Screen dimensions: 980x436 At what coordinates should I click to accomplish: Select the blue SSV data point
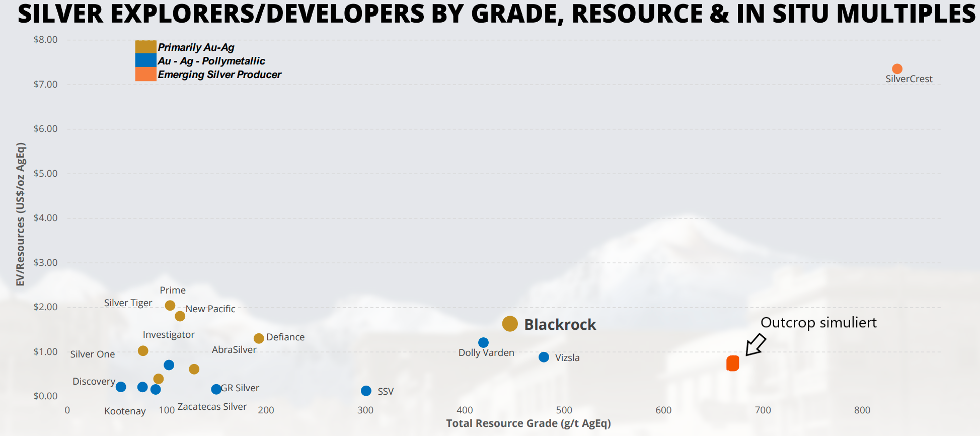point(366,391)
